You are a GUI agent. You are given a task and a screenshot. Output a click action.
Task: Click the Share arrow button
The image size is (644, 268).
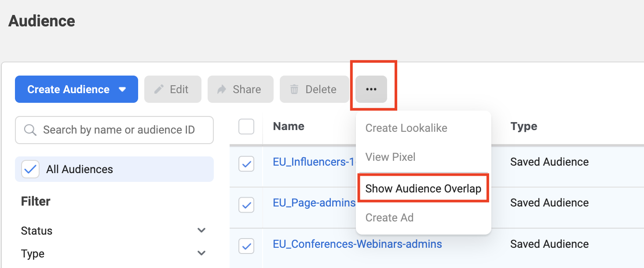(240, 89)
